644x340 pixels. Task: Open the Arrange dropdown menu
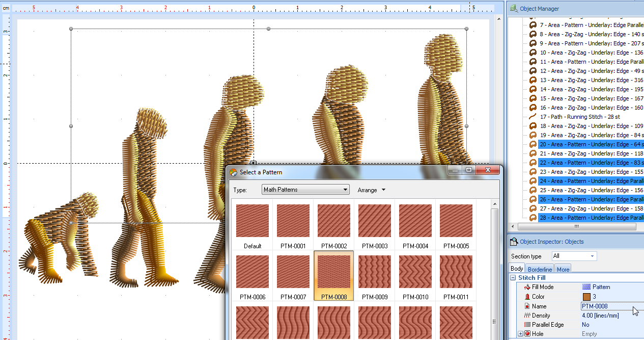pos(372,190)
